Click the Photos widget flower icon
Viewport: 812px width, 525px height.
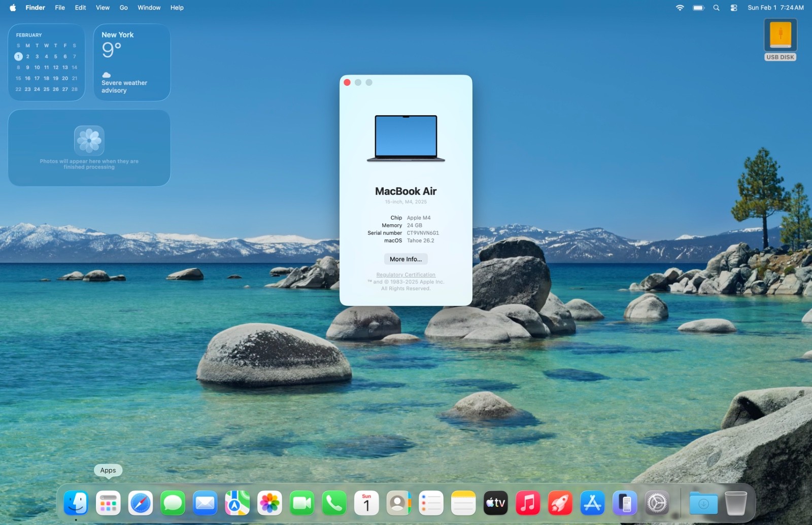point(89,141)
